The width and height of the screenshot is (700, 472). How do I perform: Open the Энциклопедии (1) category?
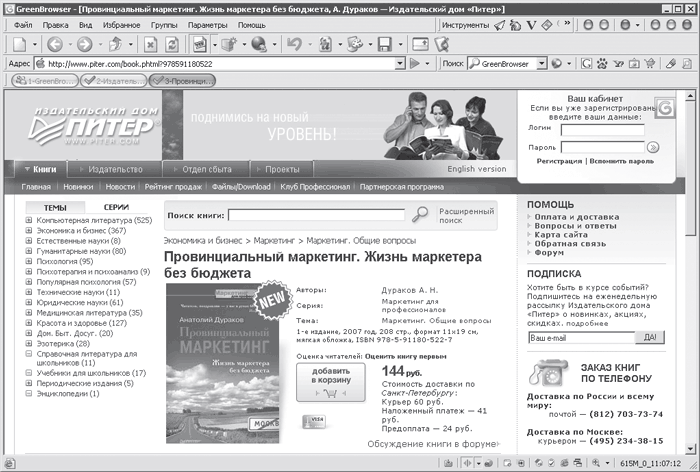(68, 393)
